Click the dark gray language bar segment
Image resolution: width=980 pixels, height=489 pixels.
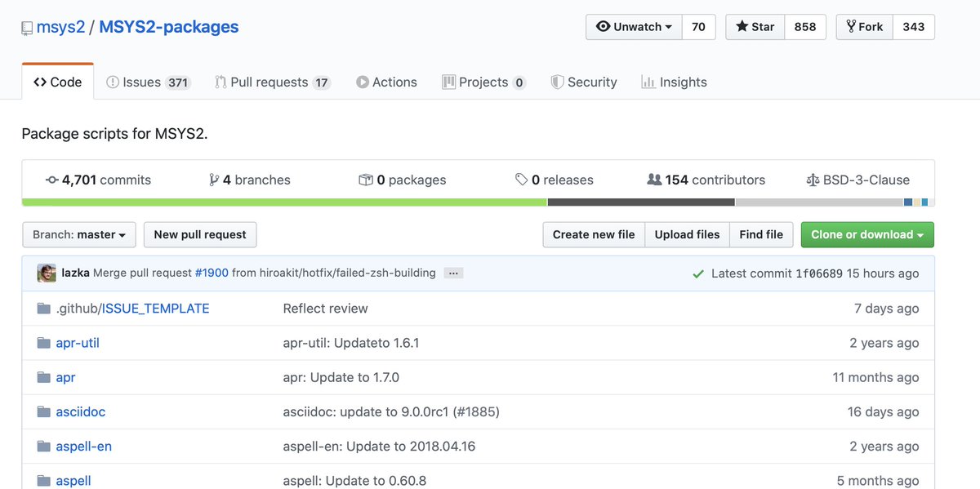(641, 202)
